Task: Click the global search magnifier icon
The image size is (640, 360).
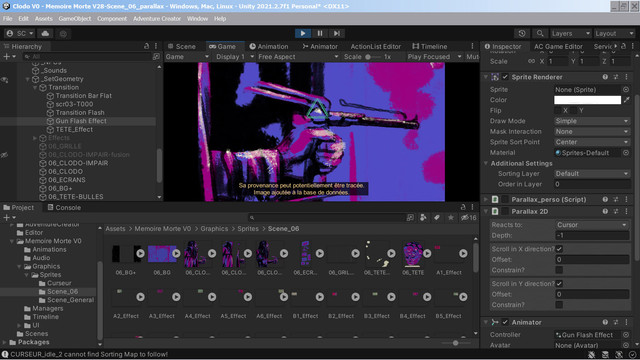Action: pos(540,33)
